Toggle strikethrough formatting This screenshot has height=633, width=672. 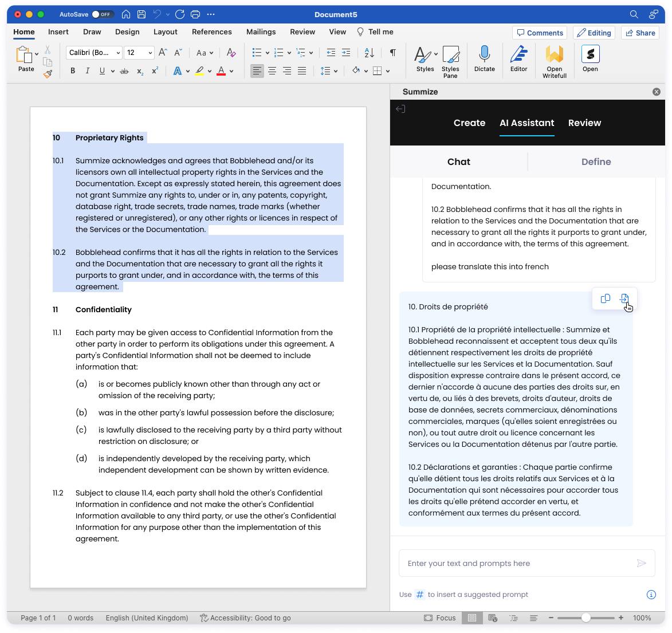(124, 71)
